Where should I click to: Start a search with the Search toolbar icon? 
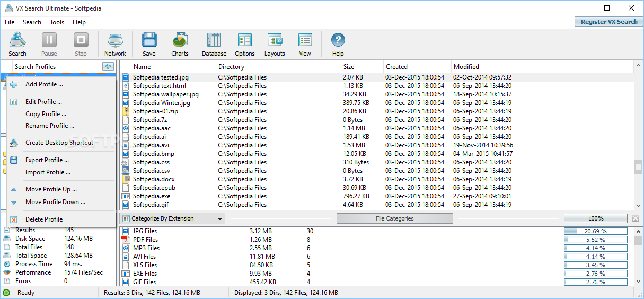pos(17,44)
